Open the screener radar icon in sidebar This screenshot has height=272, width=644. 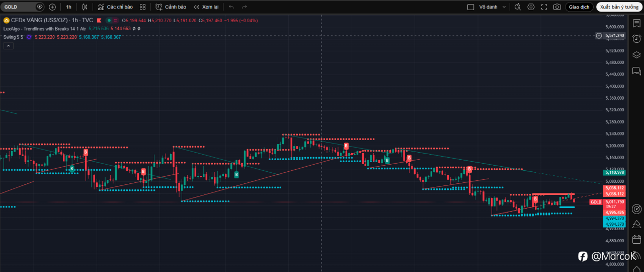tap(636, 209)
